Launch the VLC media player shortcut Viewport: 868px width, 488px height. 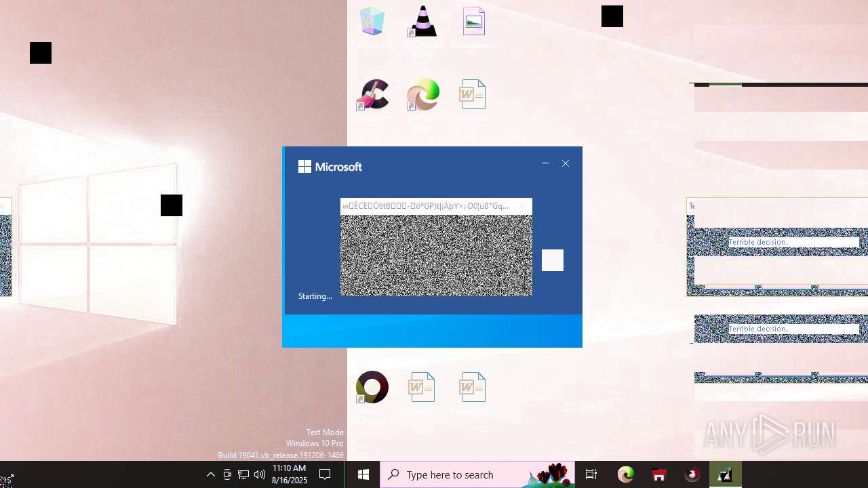(x=422, y=30)
